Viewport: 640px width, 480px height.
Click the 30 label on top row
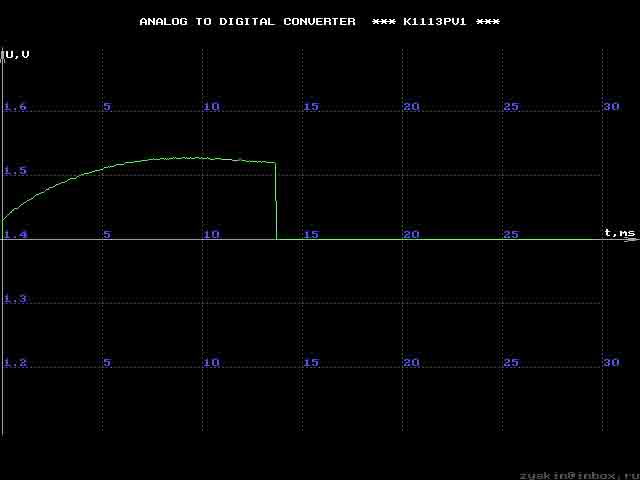coord(611,107)
